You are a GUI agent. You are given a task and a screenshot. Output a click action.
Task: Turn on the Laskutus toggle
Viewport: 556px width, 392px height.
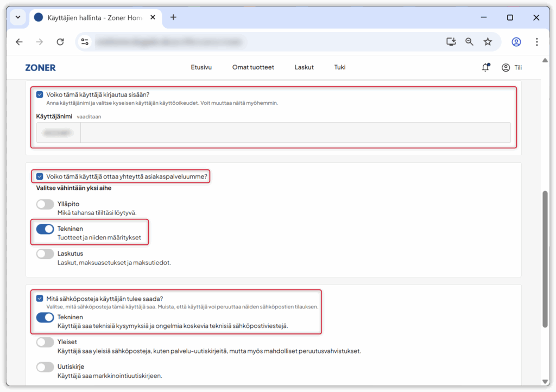[x=45, y=254]
